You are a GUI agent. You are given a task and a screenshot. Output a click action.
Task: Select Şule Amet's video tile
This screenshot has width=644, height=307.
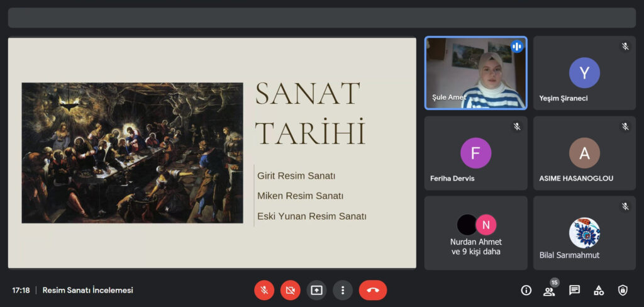tap(475, 73)
